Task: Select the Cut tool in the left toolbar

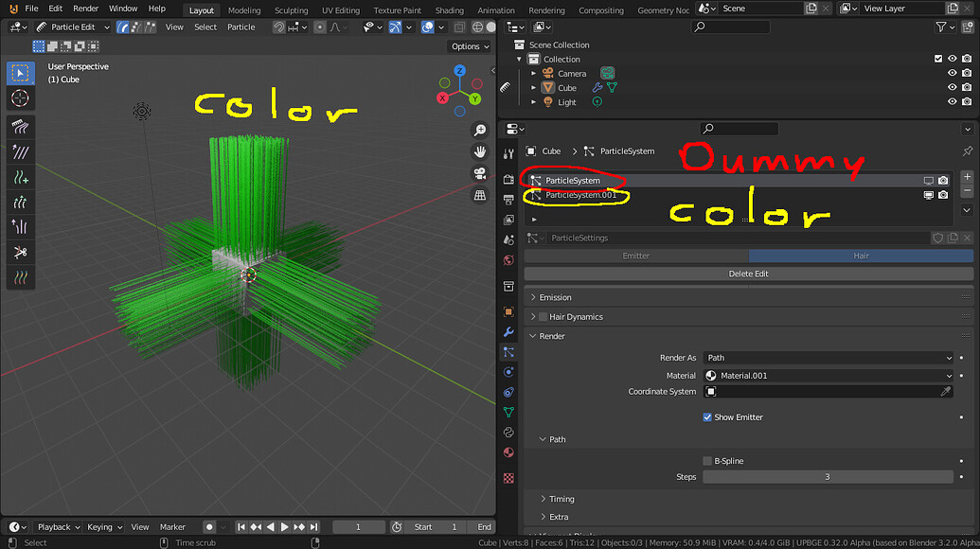Action: [20, 252]
